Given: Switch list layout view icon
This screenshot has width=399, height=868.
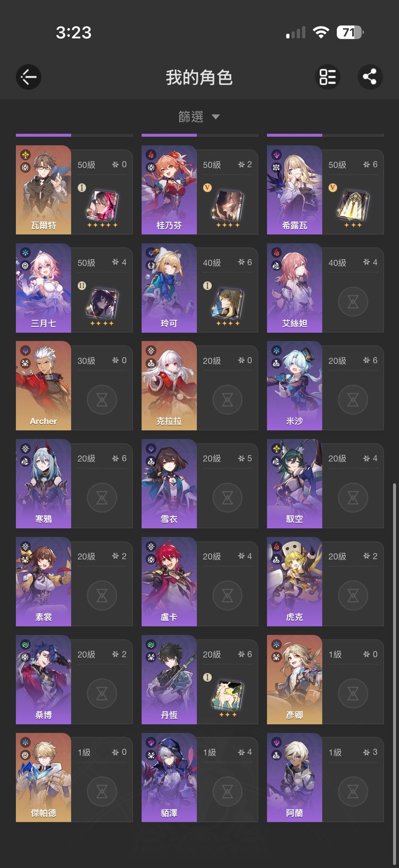Looking at the screenshot, I should 328,77.
